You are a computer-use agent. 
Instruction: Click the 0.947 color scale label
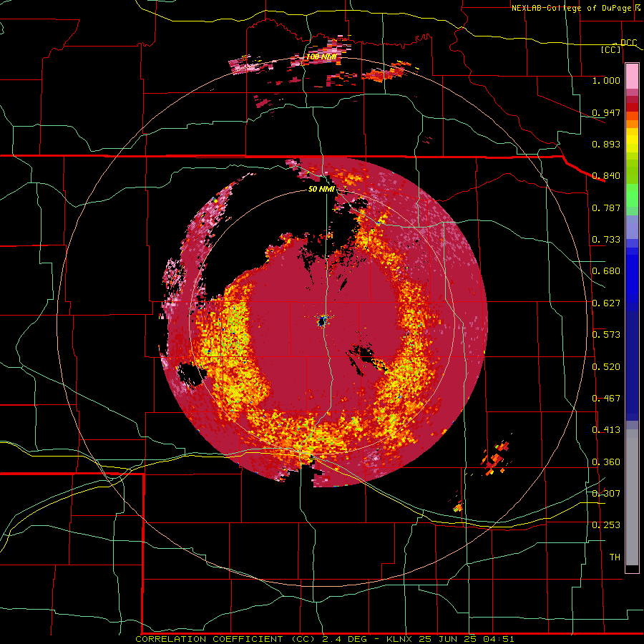click(606, 112)
